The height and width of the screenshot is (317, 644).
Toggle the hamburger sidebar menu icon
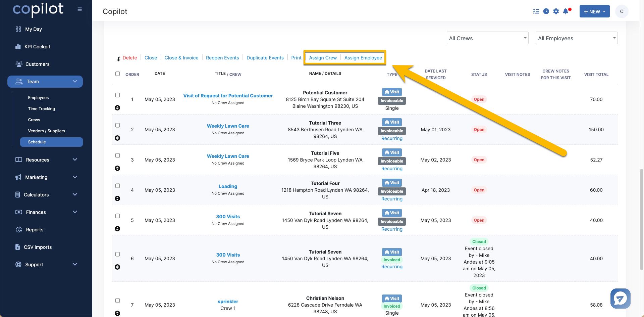pos(79,9)
